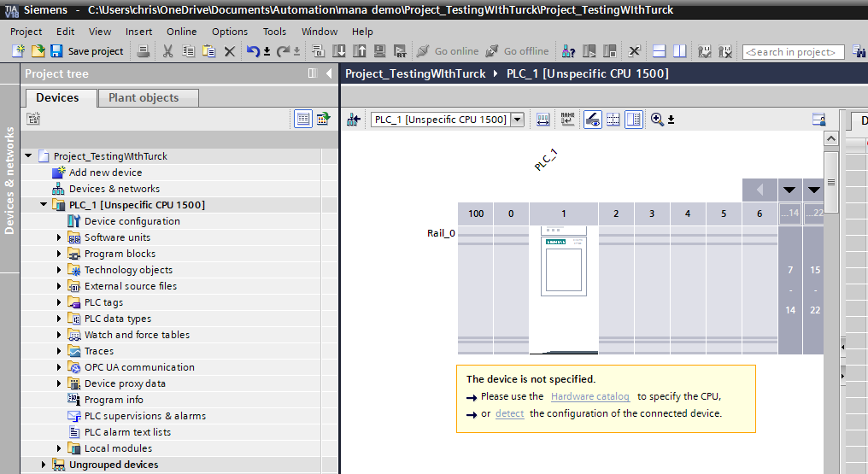This screenshot has width=868, height=474.
Task: Click the Redo arrow icon
Action: tap(283, 51)
